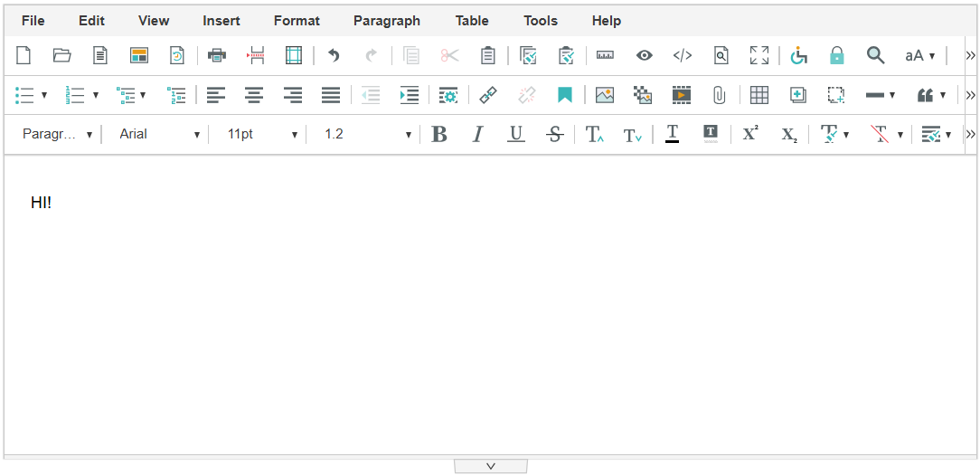Insert a bookmark
Screen dimensions: 980x476
[565, 95]
